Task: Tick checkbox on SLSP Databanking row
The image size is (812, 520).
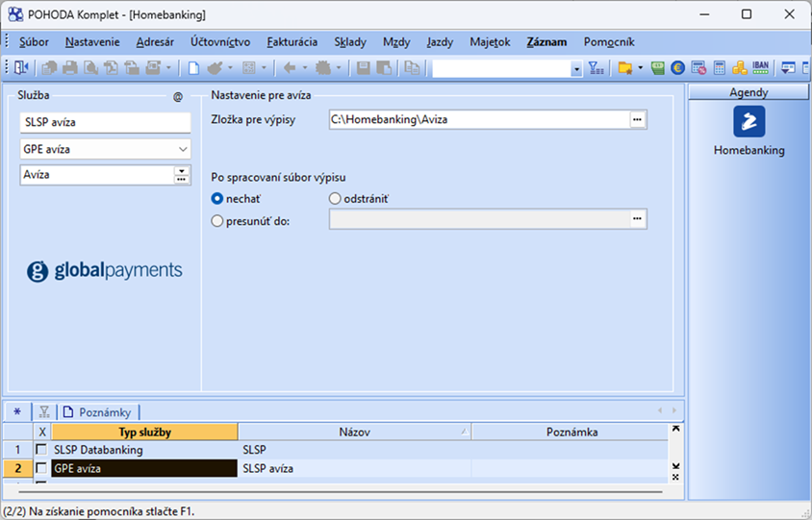Action: point(41,449)
